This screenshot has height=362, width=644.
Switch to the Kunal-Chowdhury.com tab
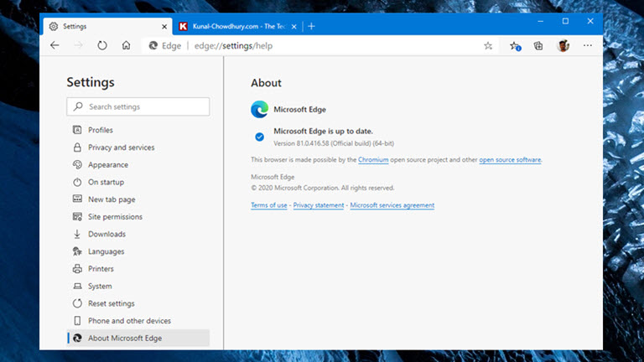(x=238, y=26)
